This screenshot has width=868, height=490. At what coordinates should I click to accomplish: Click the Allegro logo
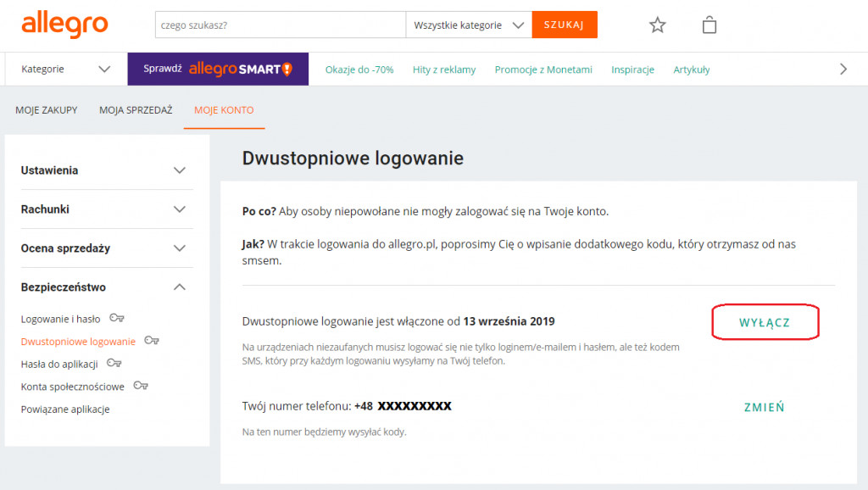pos(64,25)
